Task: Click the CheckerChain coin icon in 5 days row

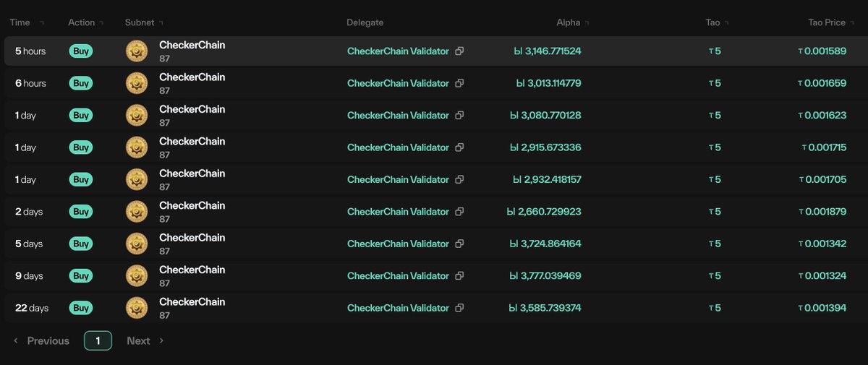Action: [x=137, y=244]
